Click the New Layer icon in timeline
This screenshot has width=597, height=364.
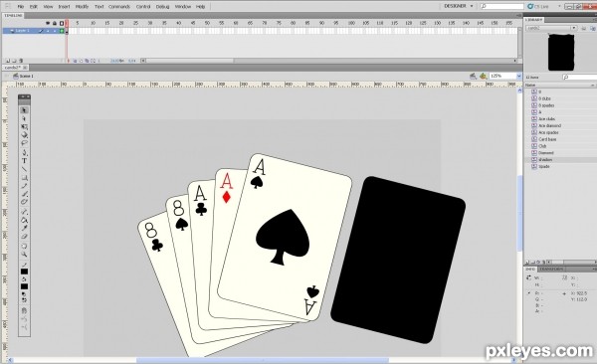8,61
